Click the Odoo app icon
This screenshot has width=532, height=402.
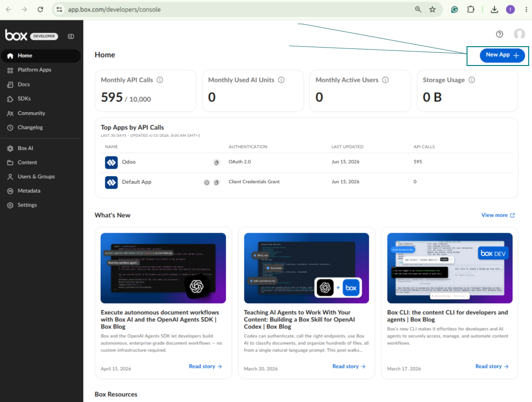coord(111,163)
